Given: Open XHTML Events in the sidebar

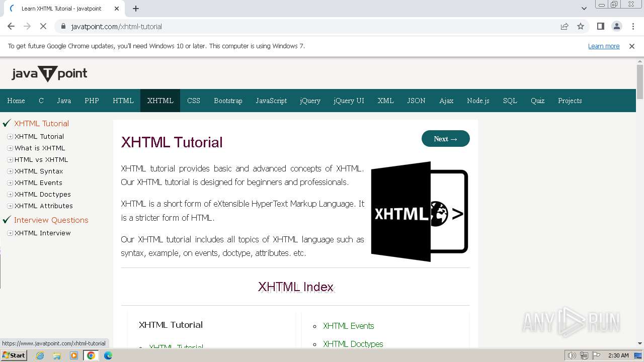Looking at the screenshot, I should point(38,183).
